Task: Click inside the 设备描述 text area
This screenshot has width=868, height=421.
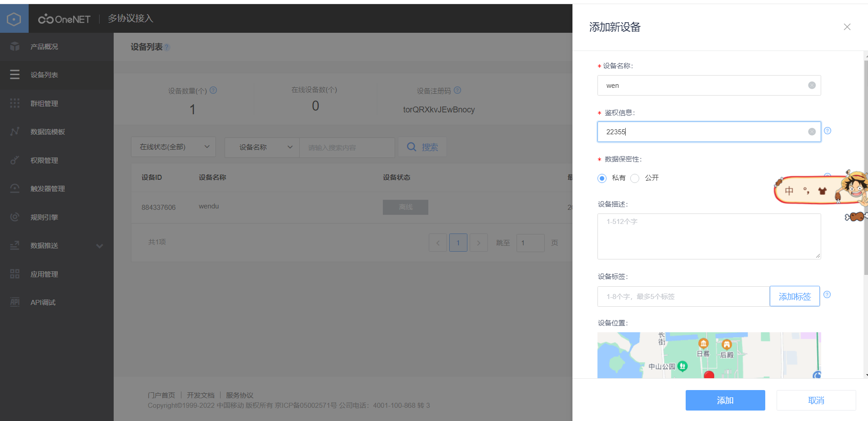Action: tap(708, 236)
